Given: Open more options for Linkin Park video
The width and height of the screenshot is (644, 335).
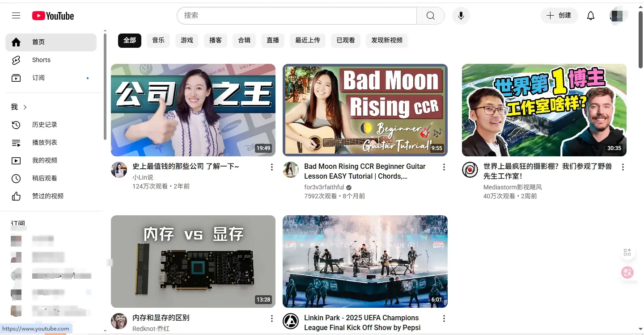Looking at the screenshot, I should coord(444,318).
